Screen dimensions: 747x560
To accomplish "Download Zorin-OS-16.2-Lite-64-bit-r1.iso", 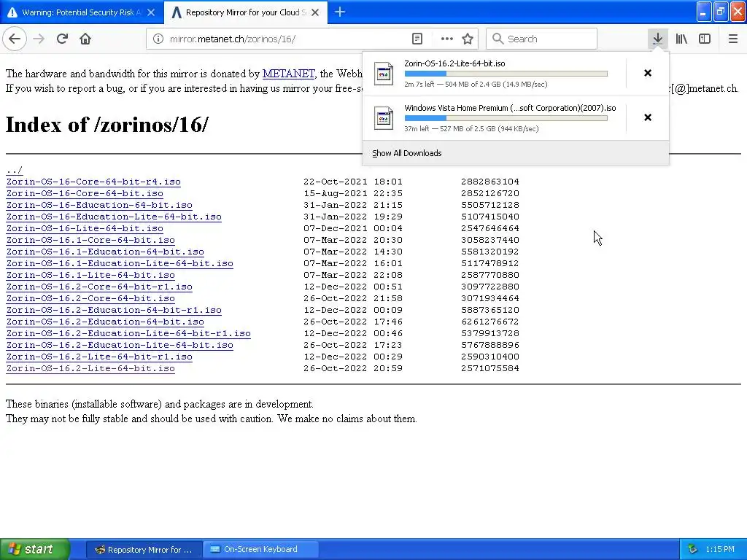I will [x=99, y=357].
